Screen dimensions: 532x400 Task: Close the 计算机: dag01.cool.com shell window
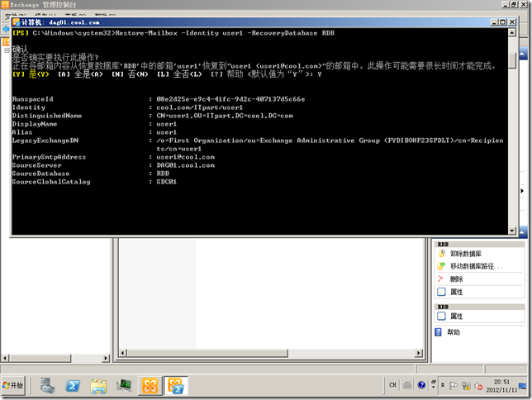click(512, 22)
